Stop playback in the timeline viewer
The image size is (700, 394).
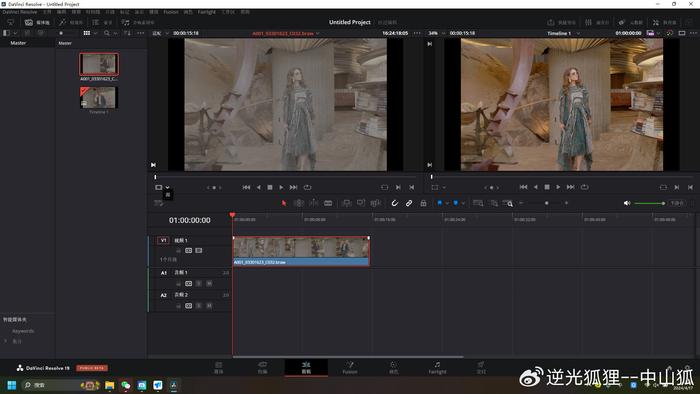tap(547, 187)
